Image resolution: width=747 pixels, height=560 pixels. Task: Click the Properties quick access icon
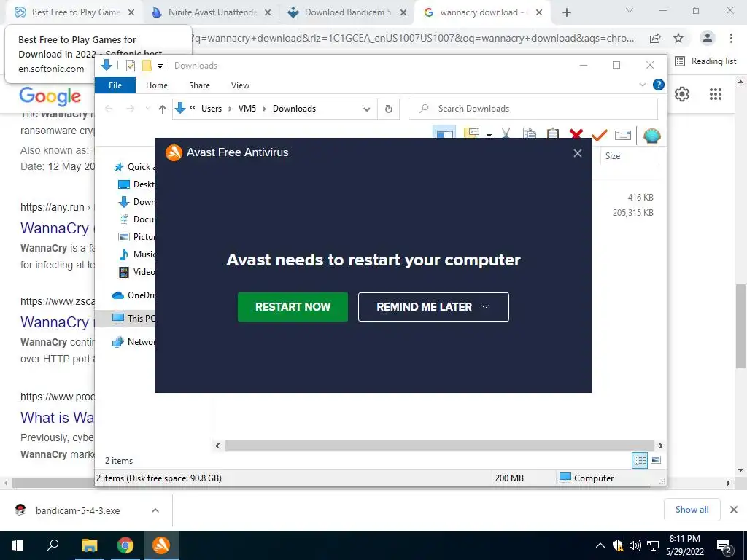130,66
